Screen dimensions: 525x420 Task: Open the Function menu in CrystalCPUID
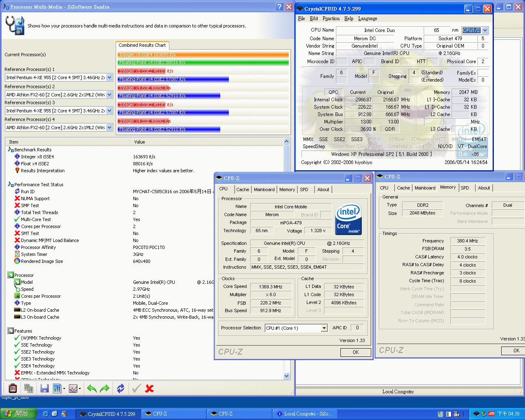coord(331,18)
